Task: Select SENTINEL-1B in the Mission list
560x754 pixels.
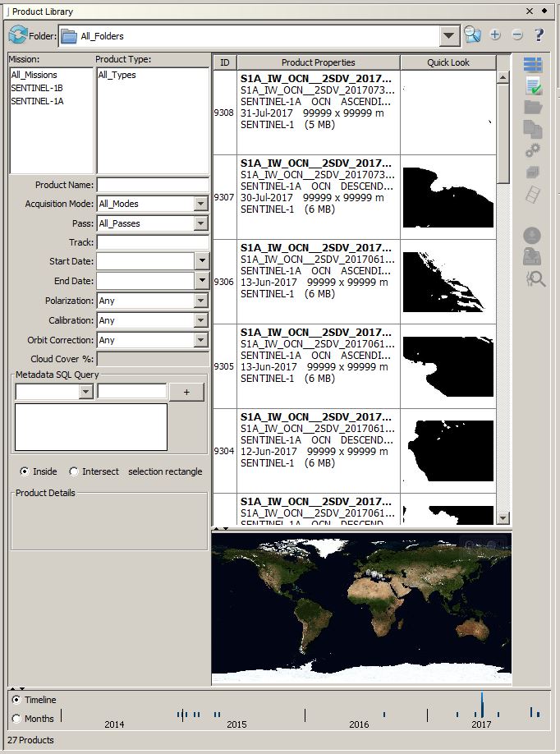Action: point(37,88)
